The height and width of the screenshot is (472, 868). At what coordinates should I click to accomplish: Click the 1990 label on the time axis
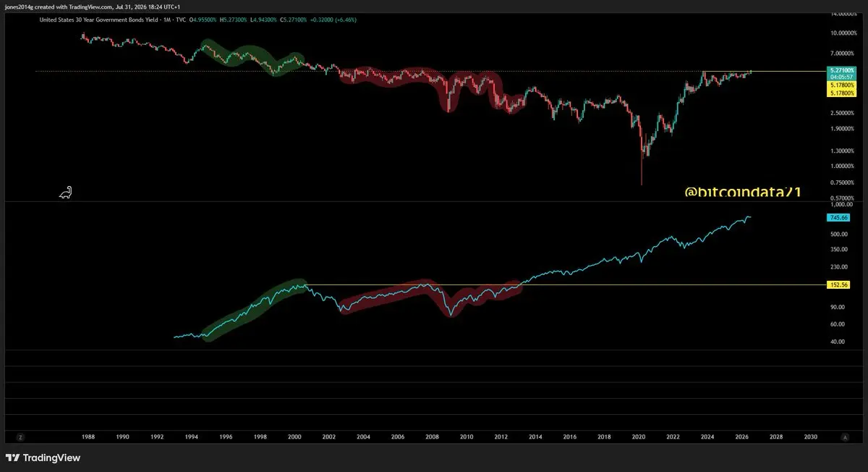(122, 437)
